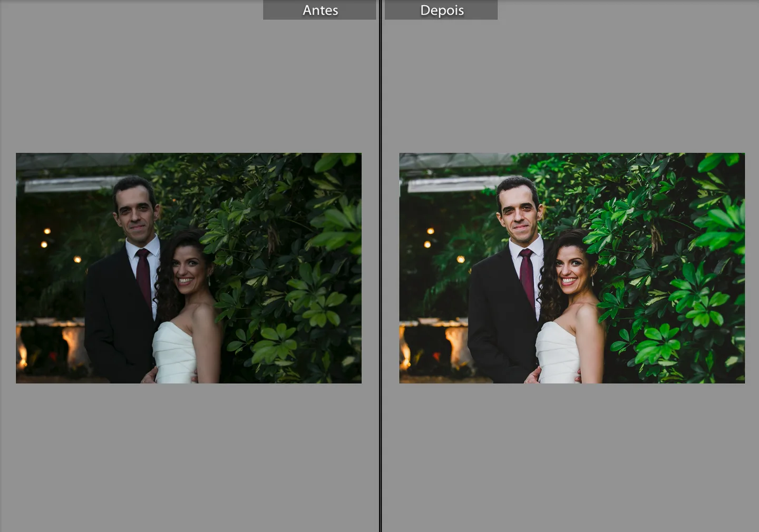Click the white dress in the Depois photo
The width and height of the screenshot is (759, 532).
[x=558, y=353]
